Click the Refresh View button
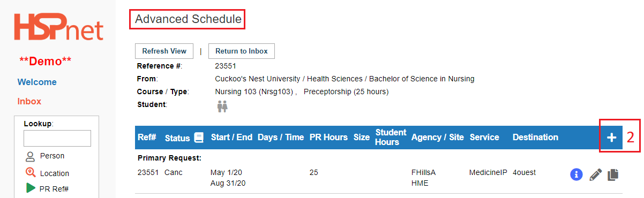This screenshot has height=198, width=644. [x=164, y=51]
